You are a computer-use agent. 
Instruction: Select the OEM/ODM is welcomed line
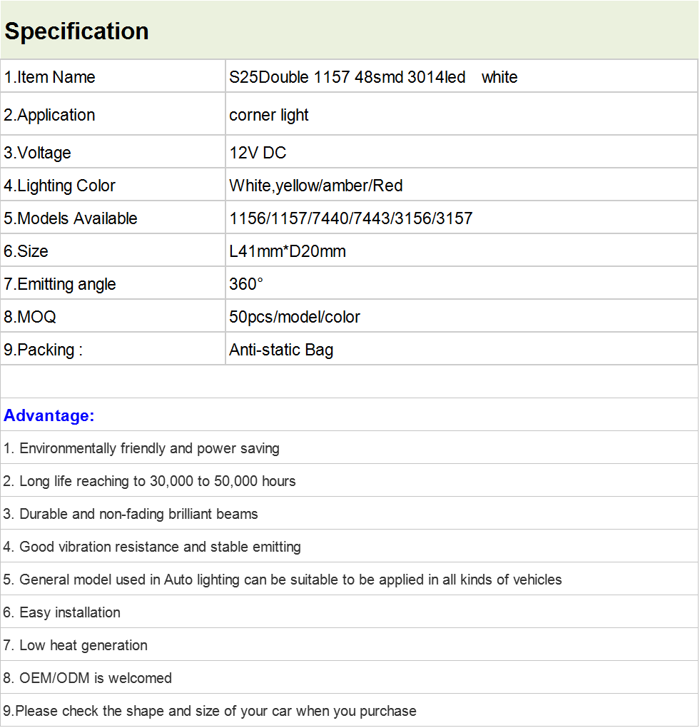87,678
